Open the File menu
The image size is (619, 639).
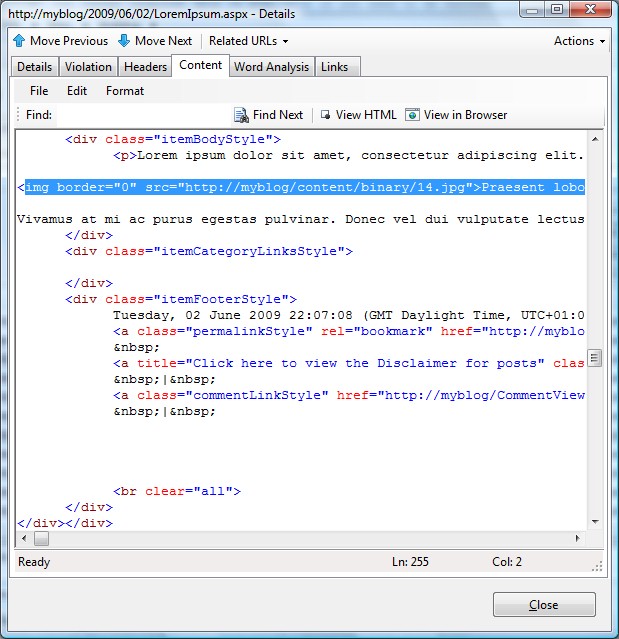39,91
